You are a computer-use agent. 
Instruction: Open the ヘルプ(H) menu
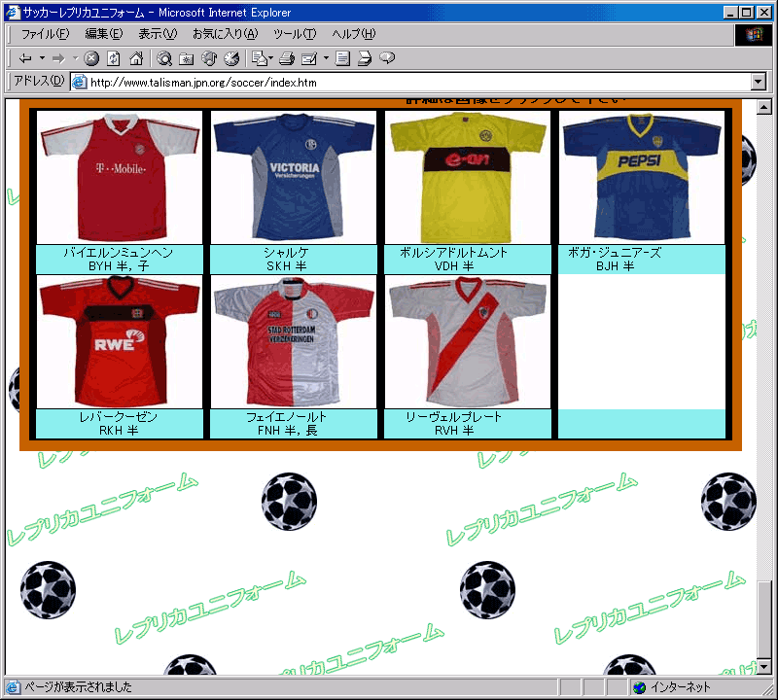pyautogui.click(x=354, y=34)
